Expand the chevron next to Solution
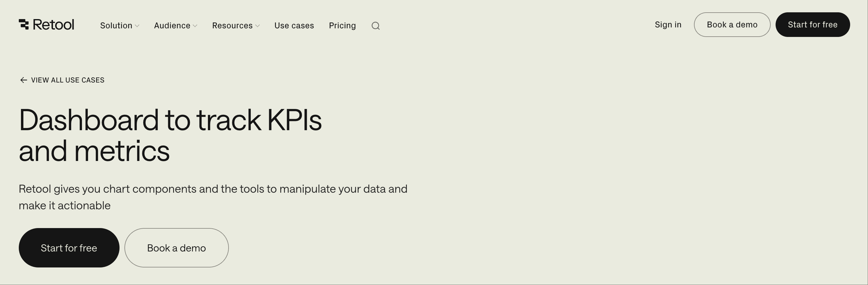Image resolution: width=868 pixels, height=285 pixels. pyautogui.click(x=137, y=26)
